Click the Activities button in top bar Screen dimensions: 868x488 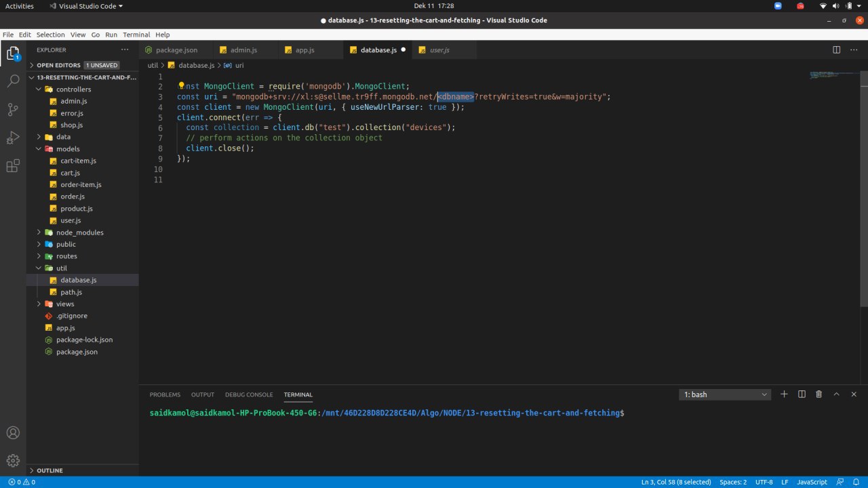[20, 6]
